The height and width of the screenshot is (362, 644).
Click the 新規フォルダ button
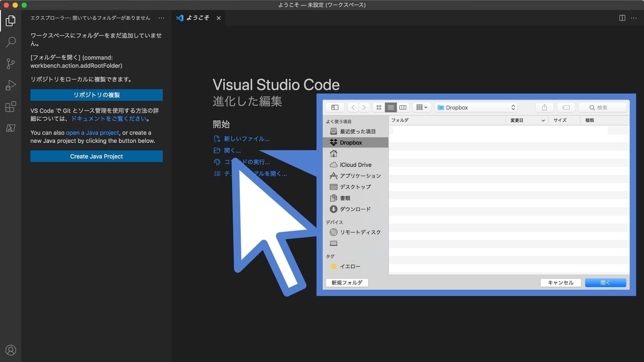coord(347,283)
